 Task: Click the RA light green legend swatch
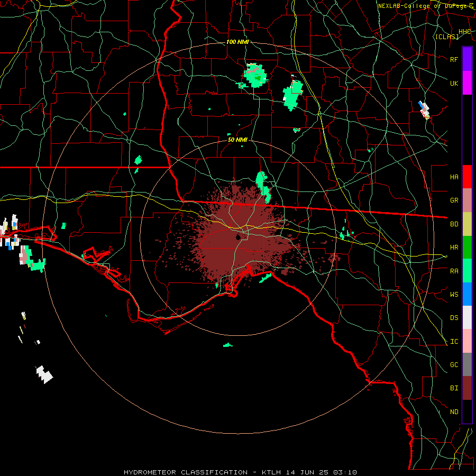click(467, 271)
